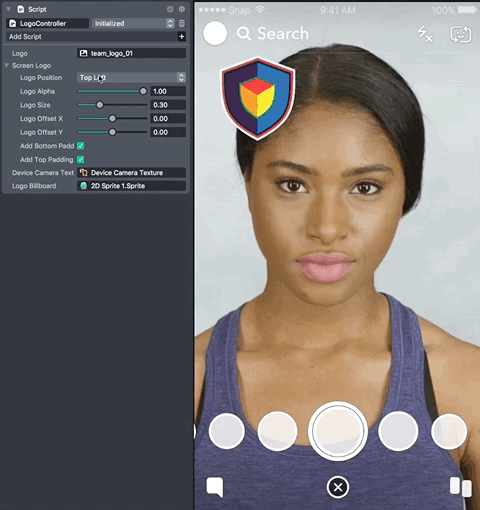Delete LogoController with the trash icon
The height and width of the screenshot is (510, 480).
(182, 23)
